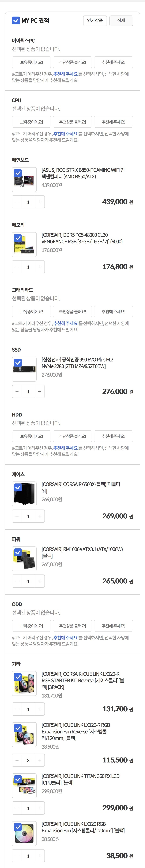Choose 추천상품 볼래요! under CPU
This screenshot has width=145, height=868.
72,122
